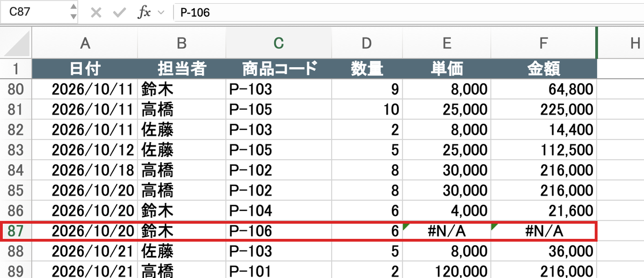644x278 pixels.
Task: Select row 1 header
Action: pos(16,69)
